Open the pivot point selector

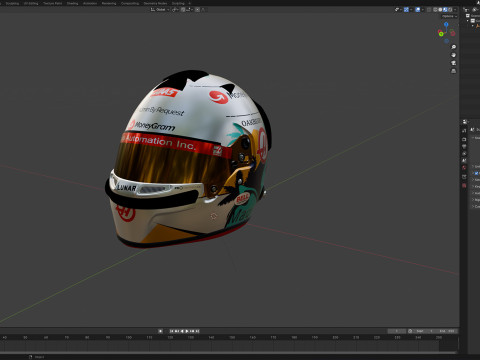click(x=175, y=9)
